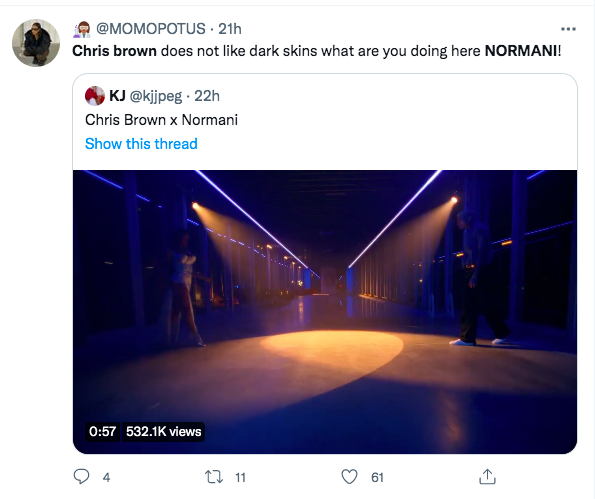The image size is (595, 499).
Task: Click the reply count 4
Action: tap(107, 477)
